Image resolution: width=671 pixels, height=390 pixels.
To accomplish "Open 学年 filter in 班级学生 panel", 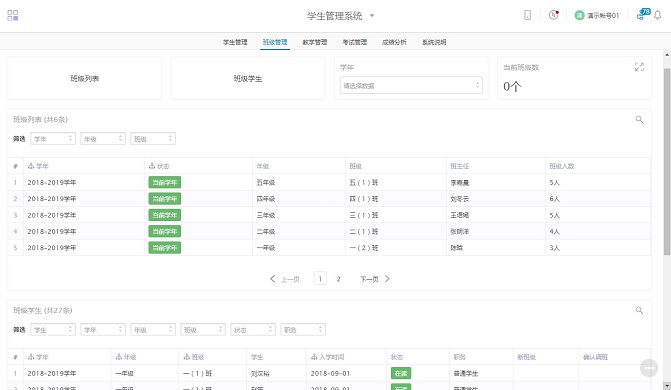I will [103, 330].
